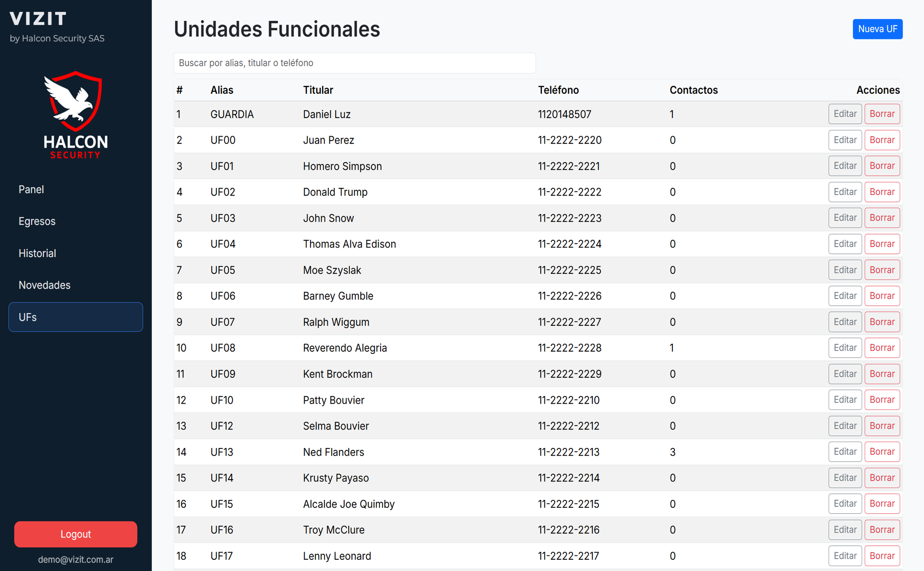924x571 pixels.
Task: Edit the Troy McClure row
Action: click(x=845, y=530)
